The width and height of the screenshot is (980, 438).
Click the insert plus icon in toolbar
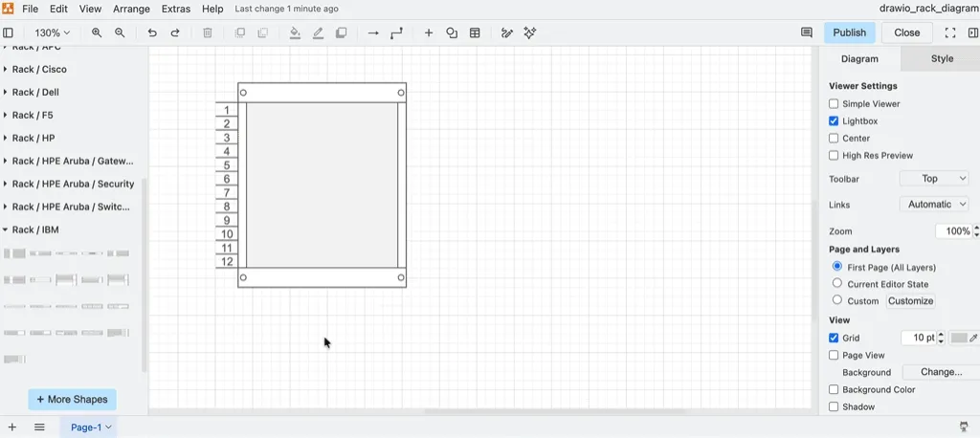click(x=429, y=33)
